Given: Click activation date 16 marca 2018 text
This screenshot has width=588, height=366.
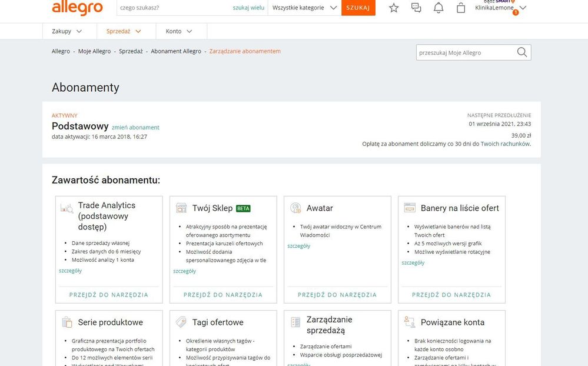Looking at the screenshot, I should (99, 137).
